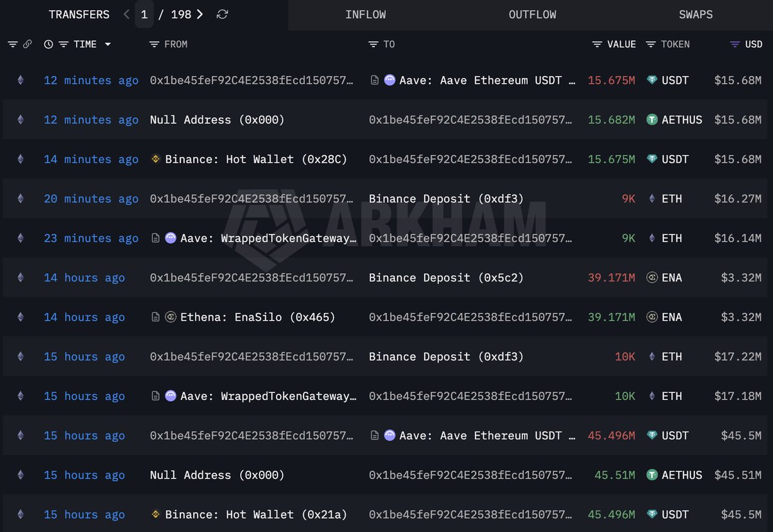The width and height of the screenshot is (773, 532).
Task: Toggle the TIME sort arrow
Action: tap(108, 44)
